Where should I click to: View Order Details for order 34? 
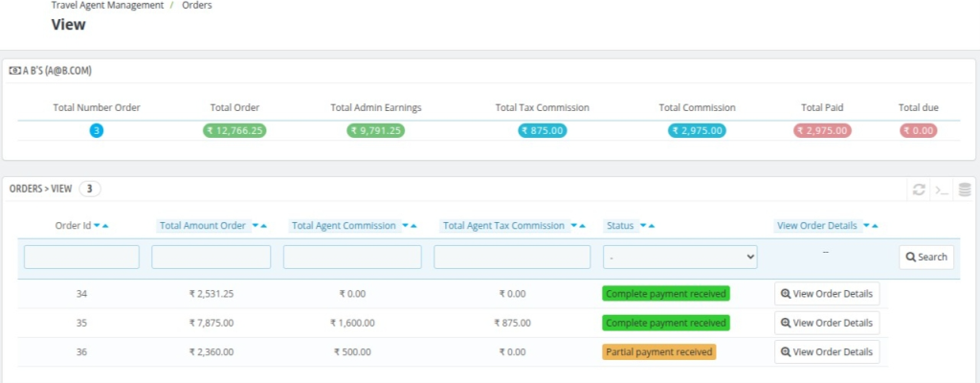pyautogui.click(x=827, y=294)
